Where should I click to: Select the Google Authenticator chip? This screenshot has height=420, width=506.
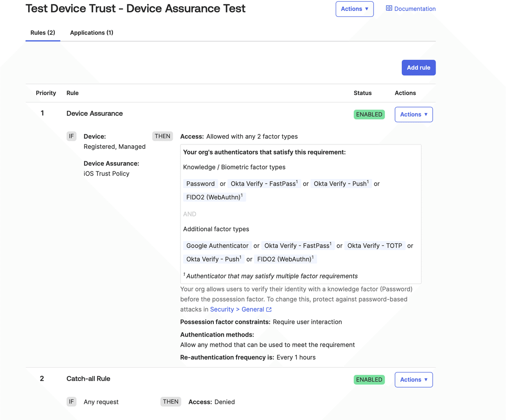tap(217, 246)
